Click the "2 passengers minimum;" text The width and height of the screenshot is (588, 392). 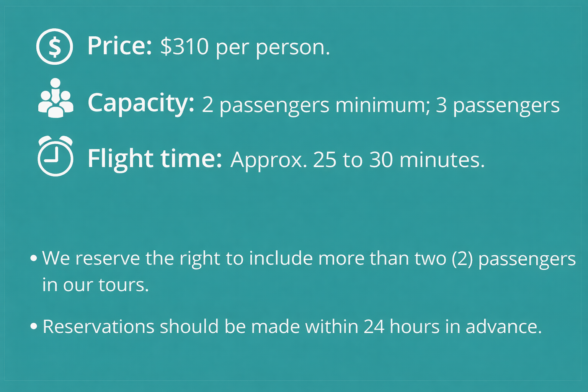pyautogui.click(x=316, y=105)
